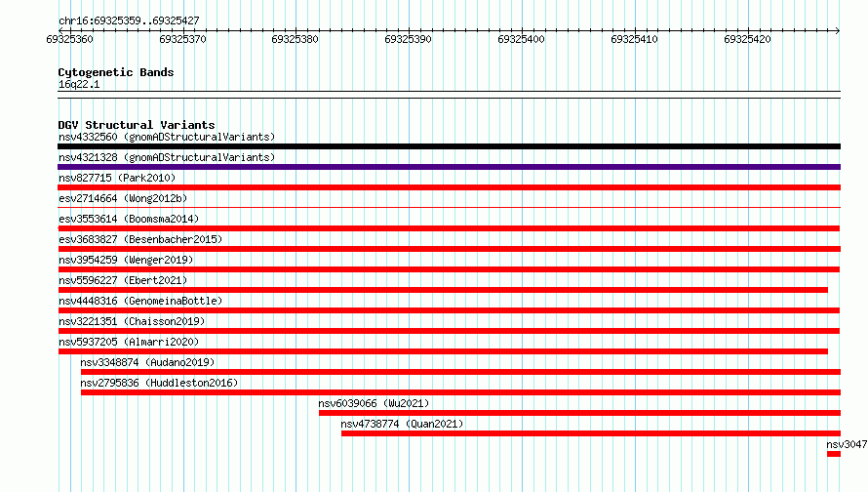
Task: Click the red bar under nsv3221351
Action: (449, 331)
